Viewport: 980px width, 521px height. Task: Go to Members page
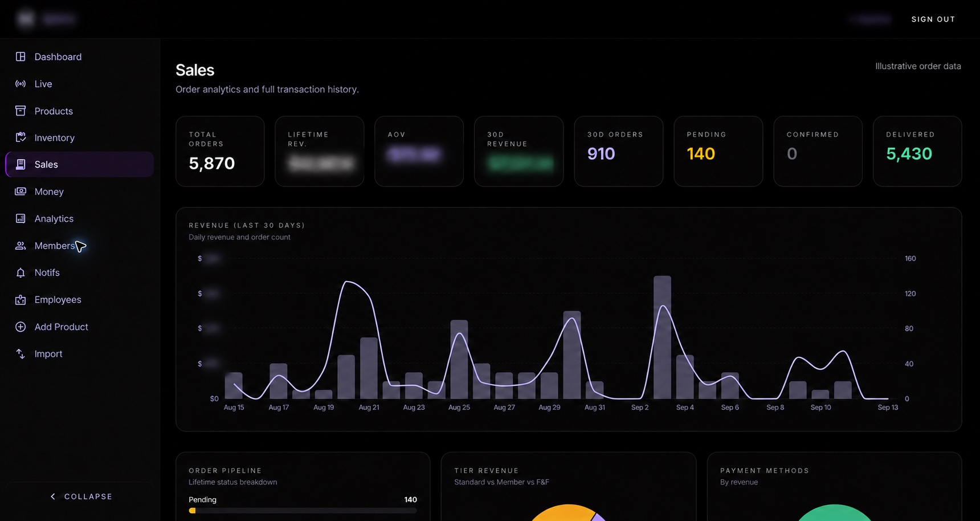tap(80, 246)
